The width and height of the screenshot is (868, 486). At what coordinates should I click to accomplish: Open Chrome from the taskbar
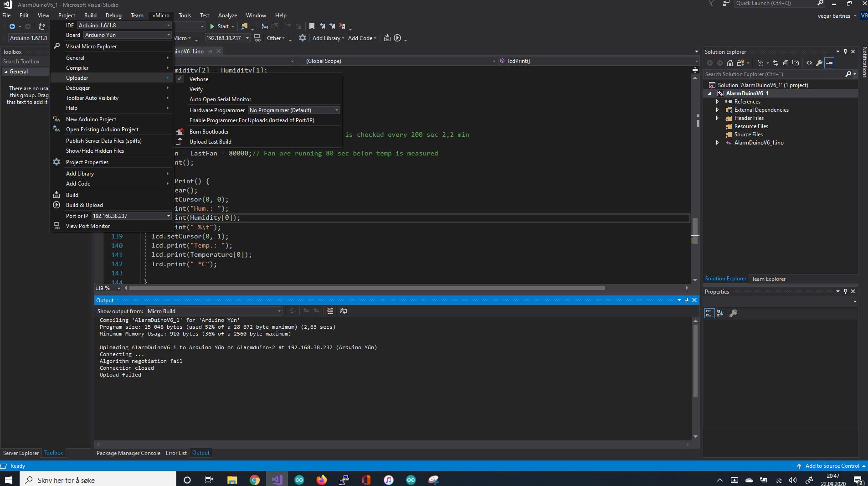255,480
